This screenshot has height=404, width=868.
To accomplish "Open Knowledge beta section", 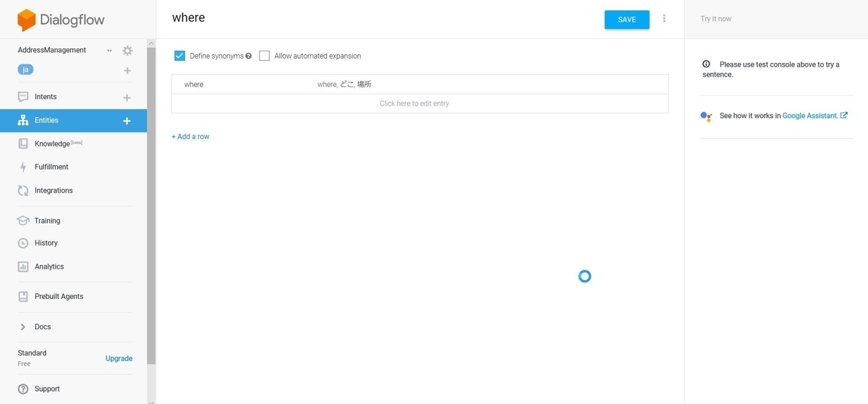I will tap(58, 143).
